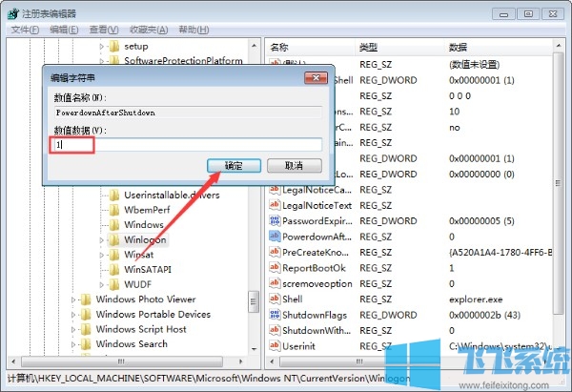Expand the Winsat tree node
Viewport: 572px width, 392px height.
tap(102, 255)
